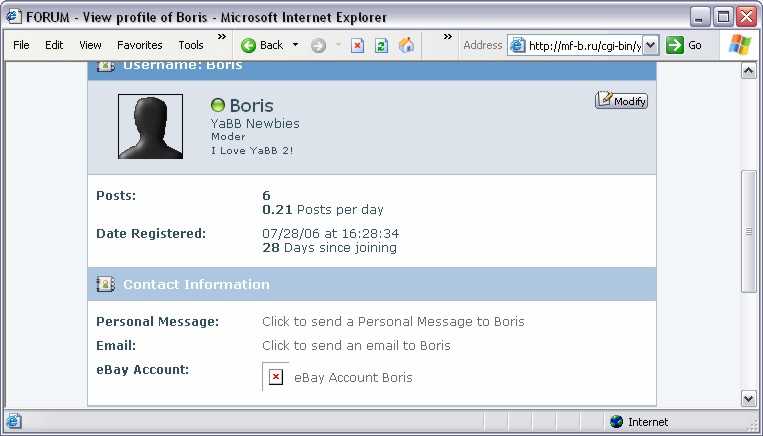Screen dimensions: 763x436
Task: Click the '0.21 Posts per day' text
Action: point(323,210)
